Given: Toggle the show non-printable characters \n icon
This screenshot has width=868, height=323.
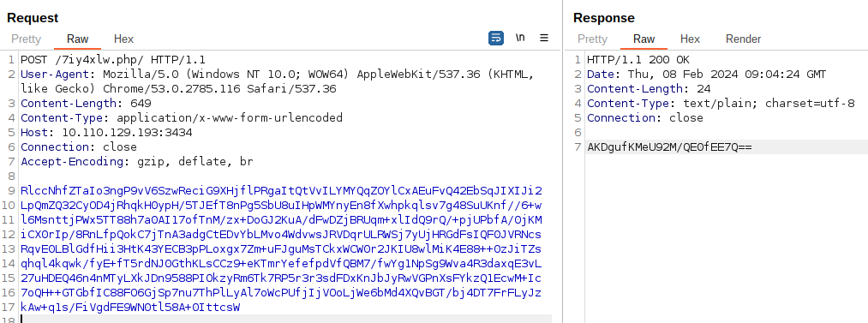Looking at the screenshot, I should (520, 39).
